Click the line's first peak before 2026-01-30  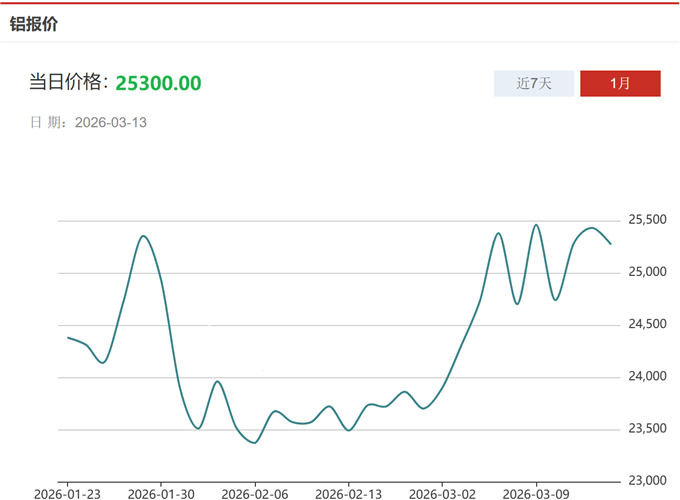pos(144,236)
